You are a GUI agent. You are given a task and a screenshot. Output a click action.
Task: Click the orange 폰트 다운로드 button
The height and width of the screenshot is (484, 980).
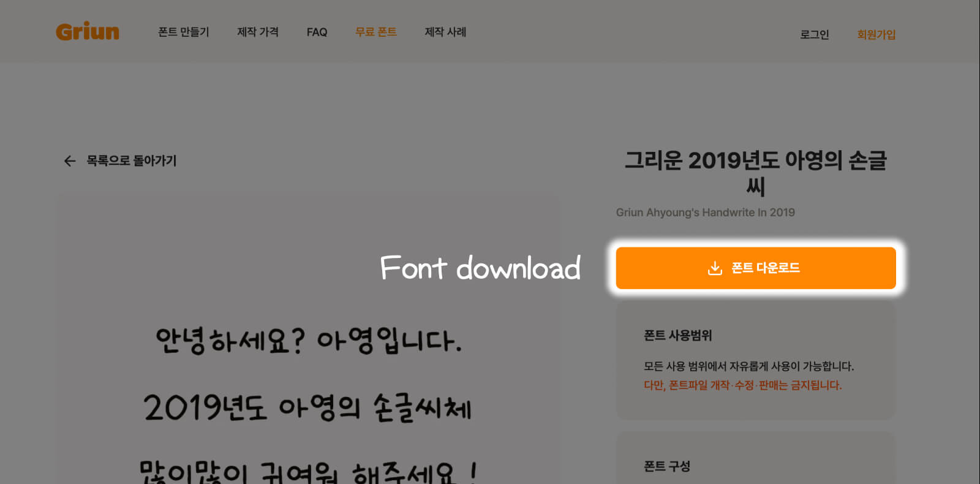[756, 268]
